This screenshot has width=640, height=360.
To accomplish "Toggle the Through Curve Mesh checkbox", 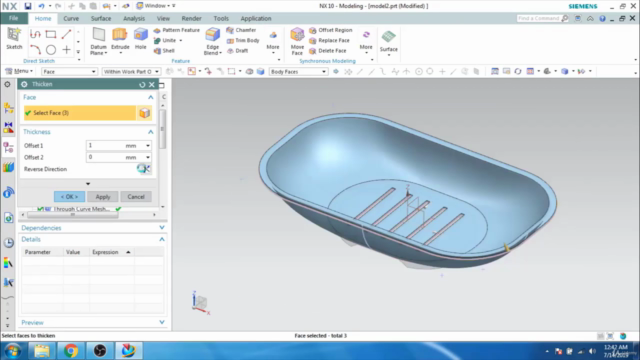I will click(x=40, y=209).
